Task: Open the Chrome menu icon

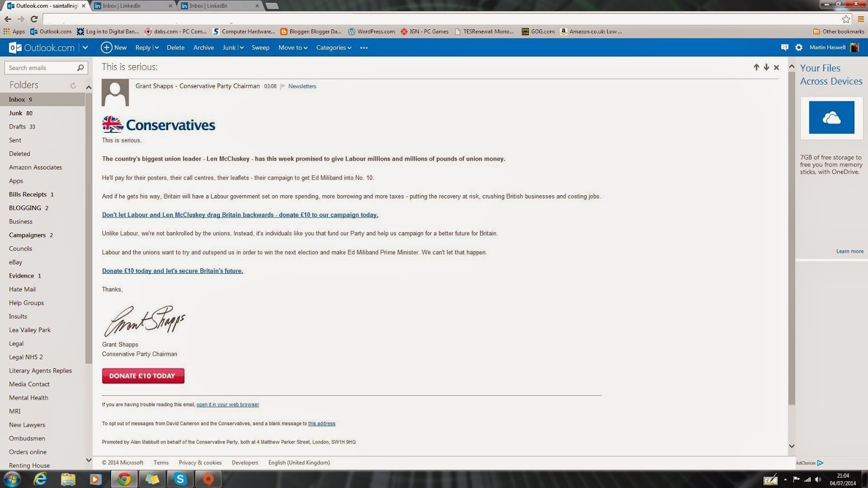Action: pyautogui.click(x=861, y=19)
